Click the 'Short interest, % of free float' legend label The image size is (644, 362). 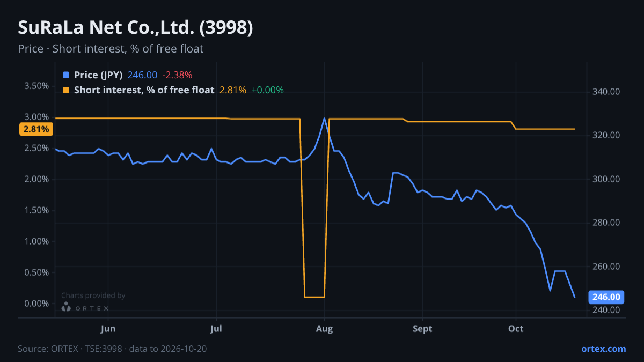click(144, 90)
